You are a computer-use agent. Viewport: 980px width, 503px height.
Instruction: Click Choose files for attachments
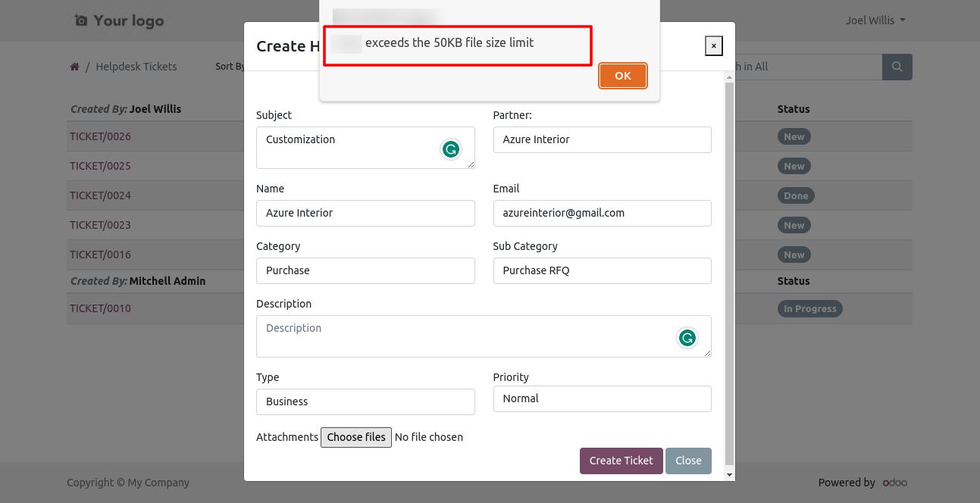click(356, 437)
